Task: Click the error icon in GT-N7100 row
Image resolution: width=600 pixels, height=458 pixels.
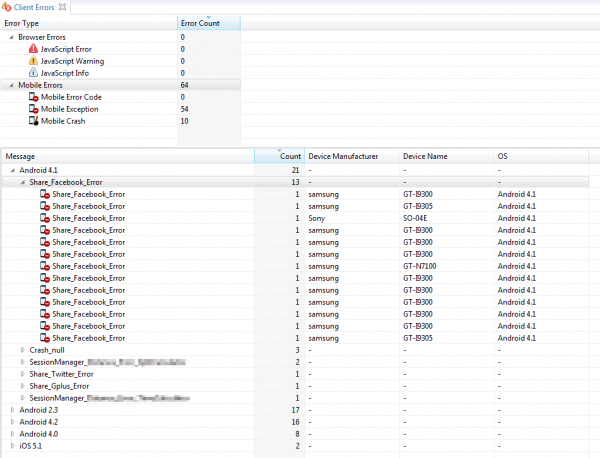Action: (x=45, y=266)
